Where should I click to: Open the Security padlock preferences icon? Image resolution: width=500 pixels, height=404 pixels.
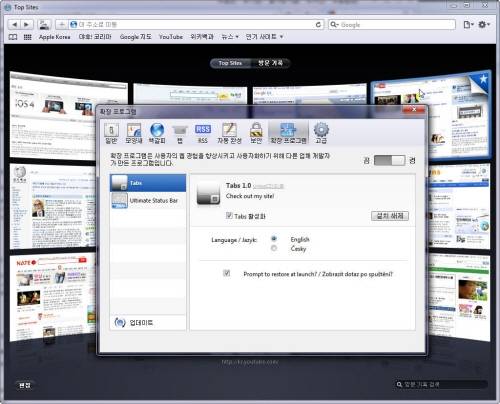coord(256,133)
